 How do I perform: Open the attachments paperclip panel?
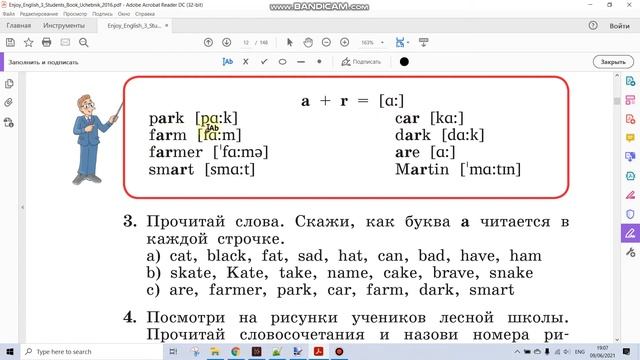click(9, 102)
